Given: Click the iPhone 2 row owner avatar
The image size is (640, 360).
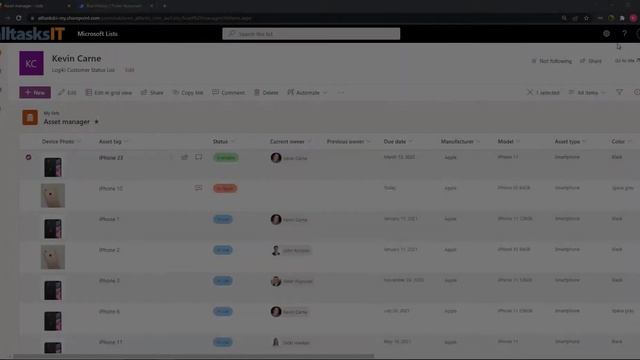Looking at the screenshot, I should [276, 250].
